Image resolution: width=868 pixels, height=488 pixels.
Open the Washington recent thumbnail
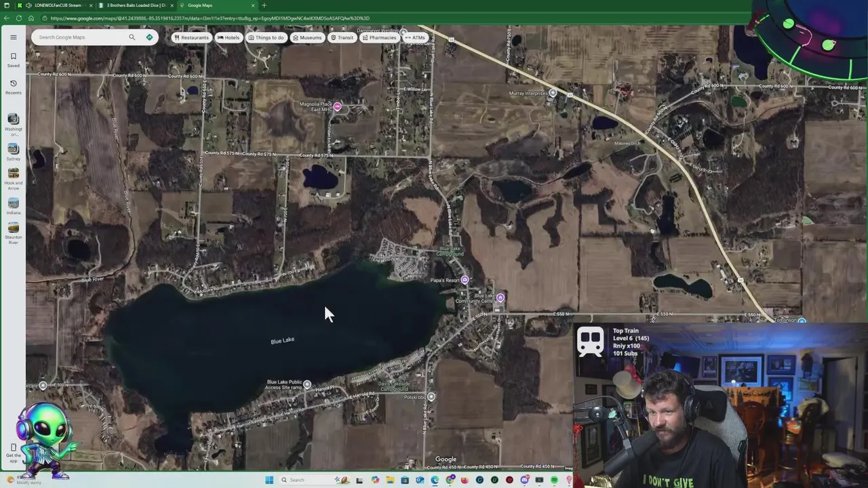13,124
